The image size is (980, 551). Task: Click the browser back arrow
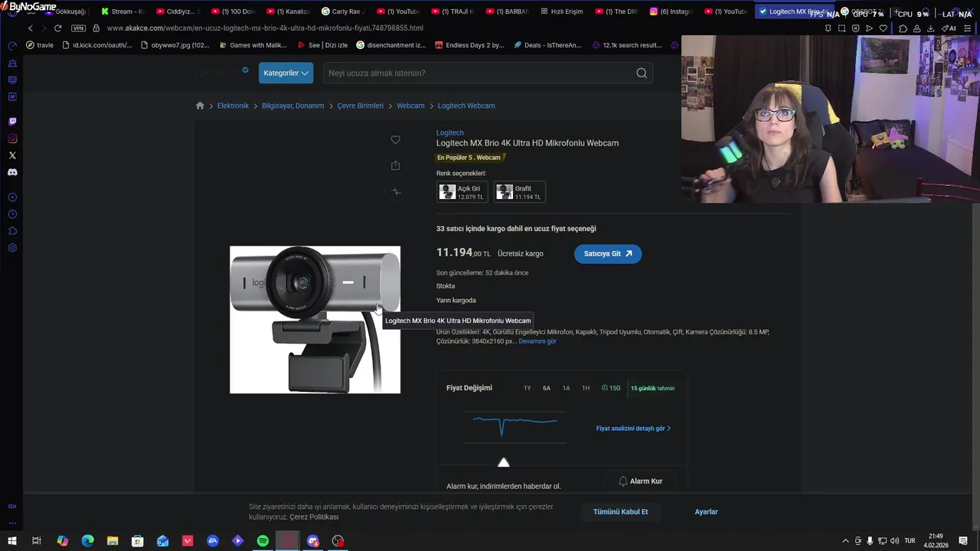[31, 28]
